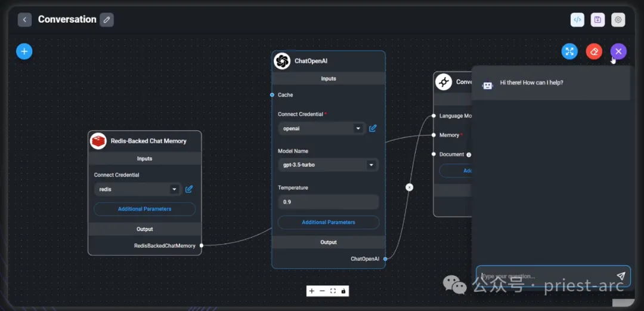Open the chatflow settings gear
The width and height of the screenshot is (644, 311).
[x=618, y=20]
